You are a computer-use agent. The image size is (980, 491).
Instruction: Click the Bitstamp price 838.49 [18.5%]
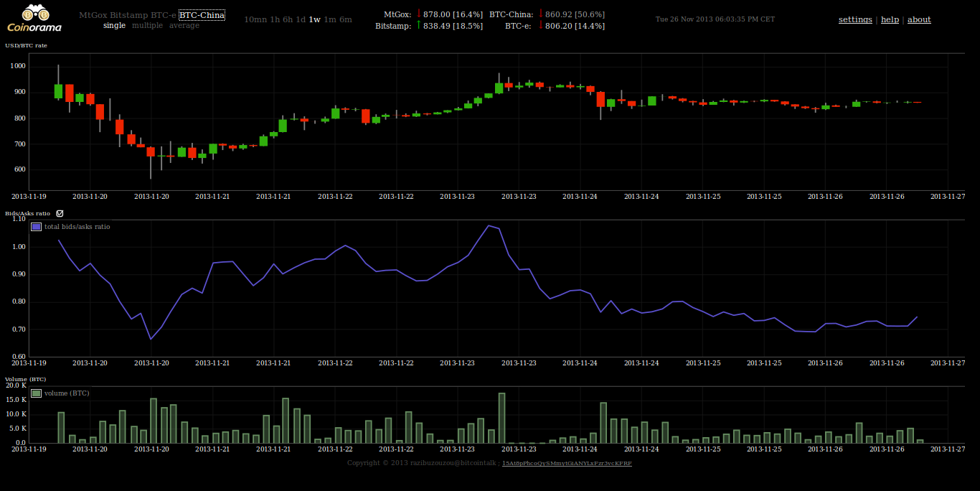(453, 26)
